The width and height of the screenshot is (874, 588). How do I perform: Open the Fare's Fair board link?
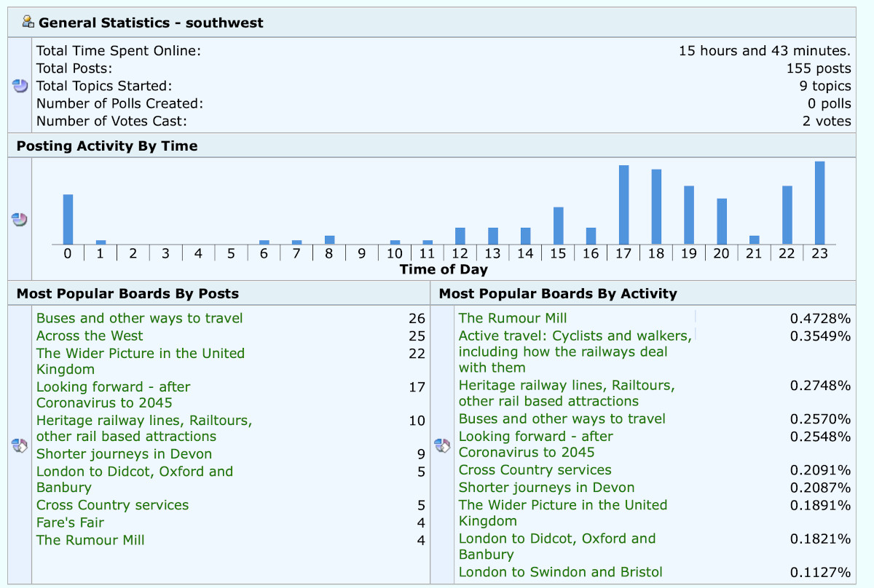70,523
